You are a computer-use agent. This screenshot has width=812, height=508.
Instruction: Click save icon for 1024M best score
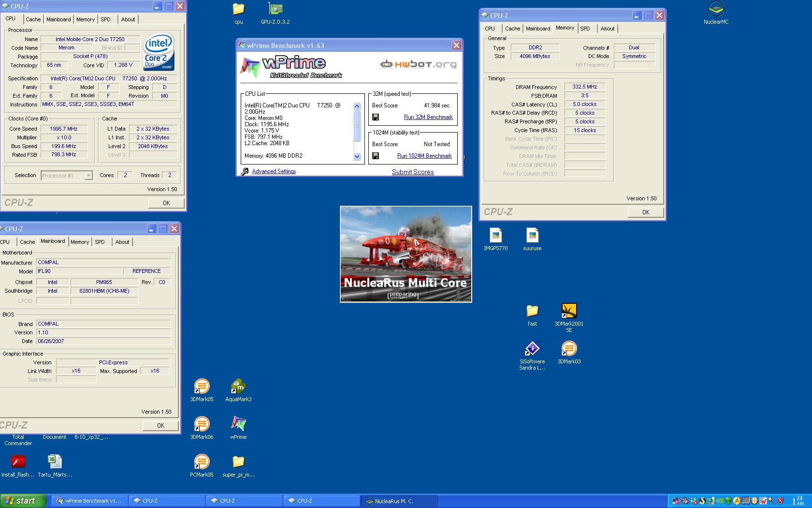[376, 156]
